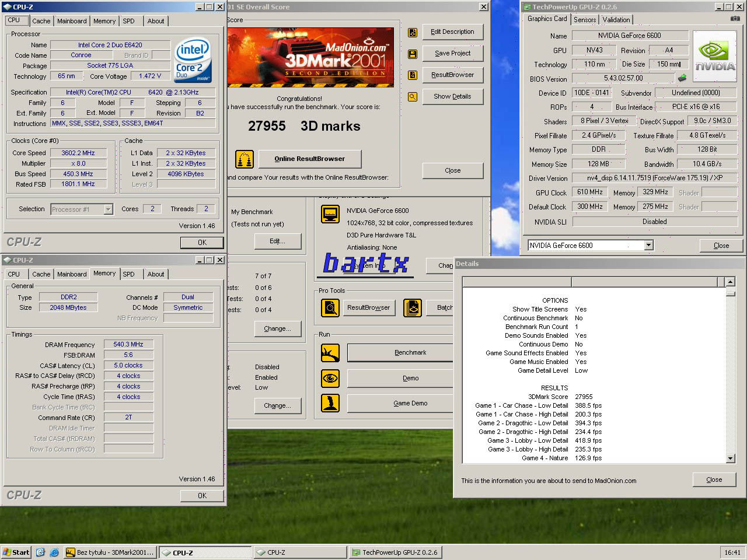The height and width of the screenshot is (560, 747).
Task: Select CPU tab in lower CPU-Z window
Action: [x=14, y=274]
